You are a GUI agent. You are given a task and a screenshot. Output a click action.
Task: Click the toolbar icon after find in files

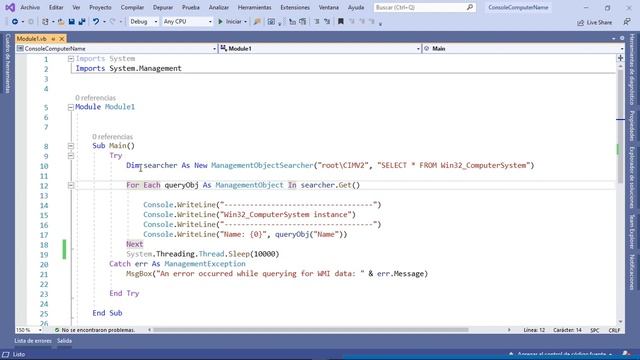click(x=271, y=22)
